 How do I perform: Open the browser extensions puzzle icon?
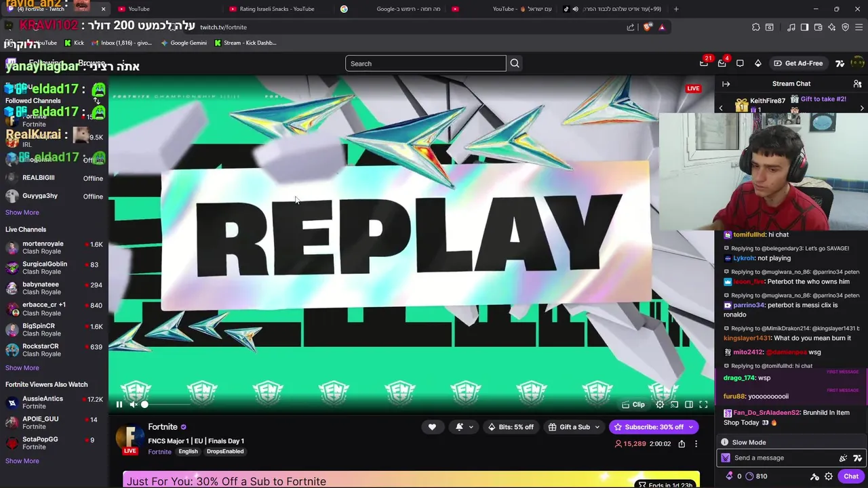(756, 27)
